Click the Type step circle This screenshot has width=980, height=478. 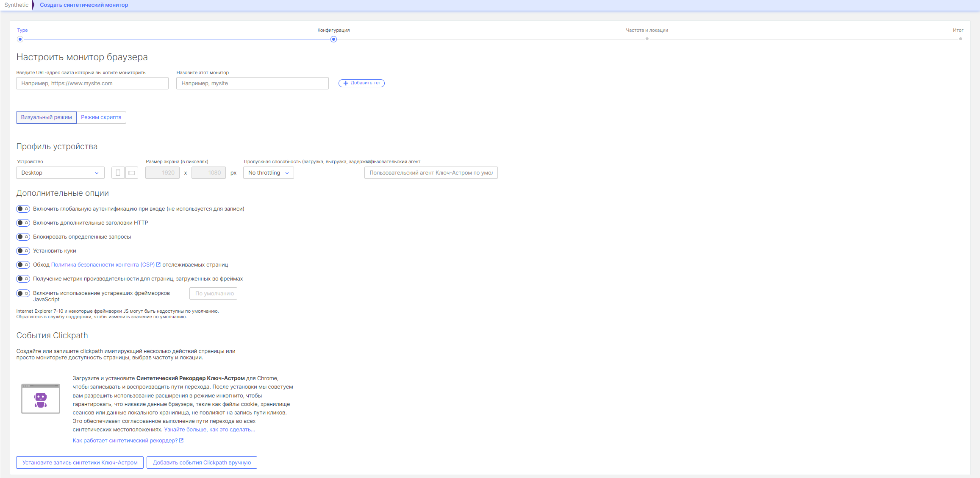tap(20, 39)
